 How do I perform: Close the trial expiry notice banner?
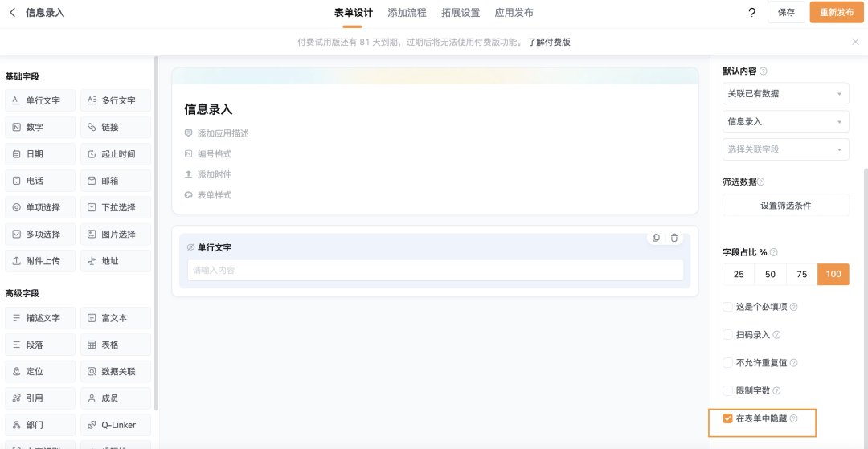coord(855,42)
